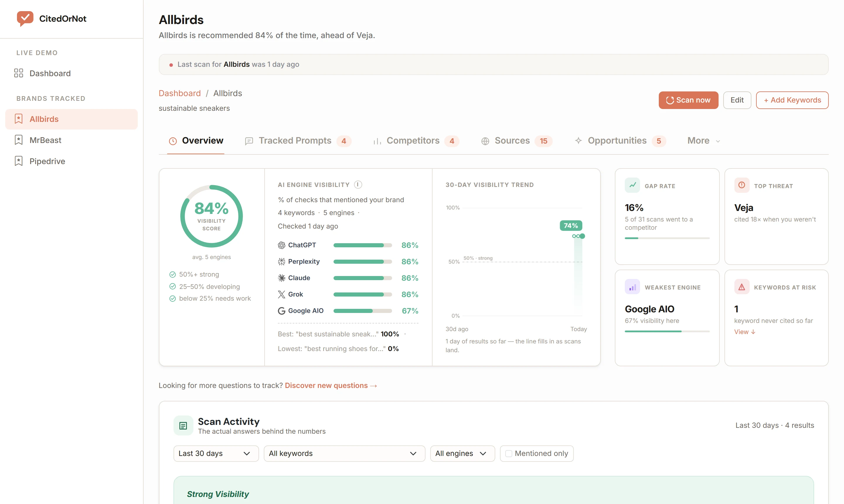Click the Top Threat alert icon
The image size is (844, 504).
(742, 185)
